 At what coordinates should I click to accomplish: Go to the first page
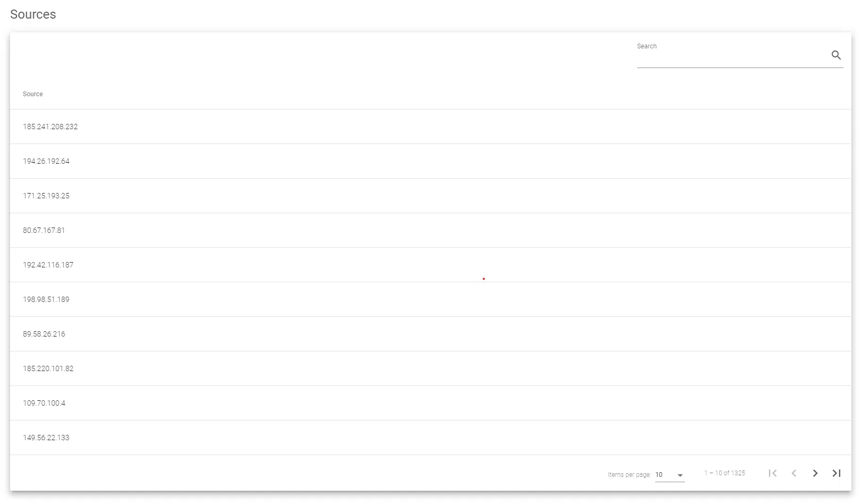[x=773, y=473]
